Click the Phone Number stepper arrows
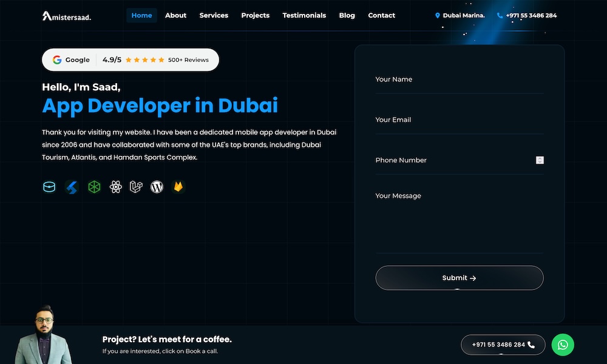 540,160
